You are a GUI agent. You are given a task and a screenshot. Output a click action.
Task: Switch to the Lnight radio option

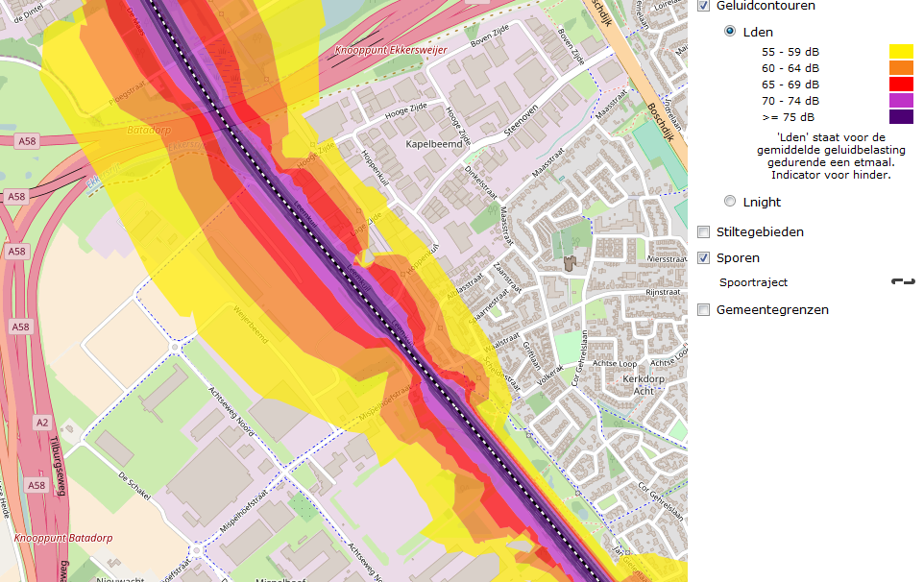[x=730, y=202]
